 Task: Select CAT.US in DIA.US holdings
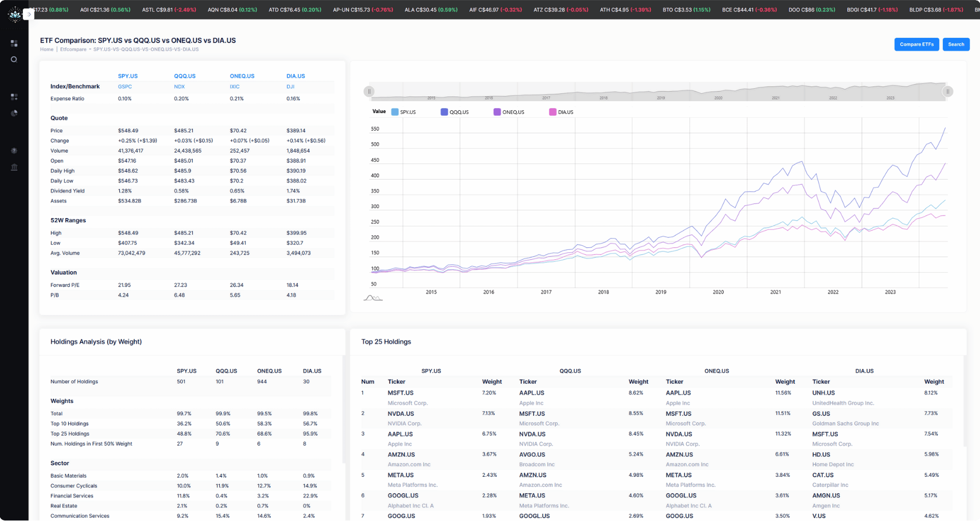tap(823, 475)
